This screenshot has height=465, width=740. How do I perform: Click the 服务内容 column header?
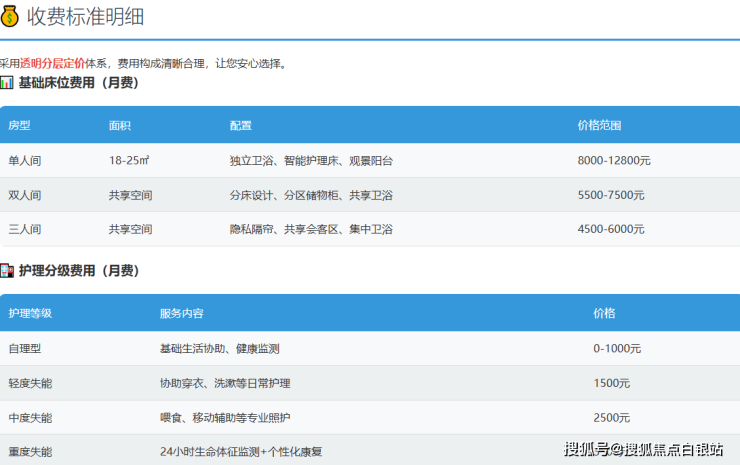[x=181, y=314]
